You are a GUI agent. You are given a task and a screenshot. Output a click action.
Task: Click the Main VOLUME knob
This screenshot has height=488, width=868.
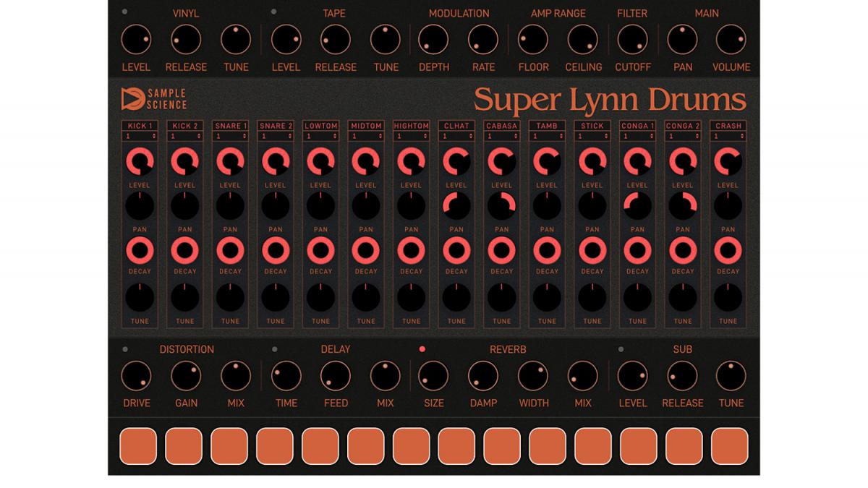pos(731,40)
